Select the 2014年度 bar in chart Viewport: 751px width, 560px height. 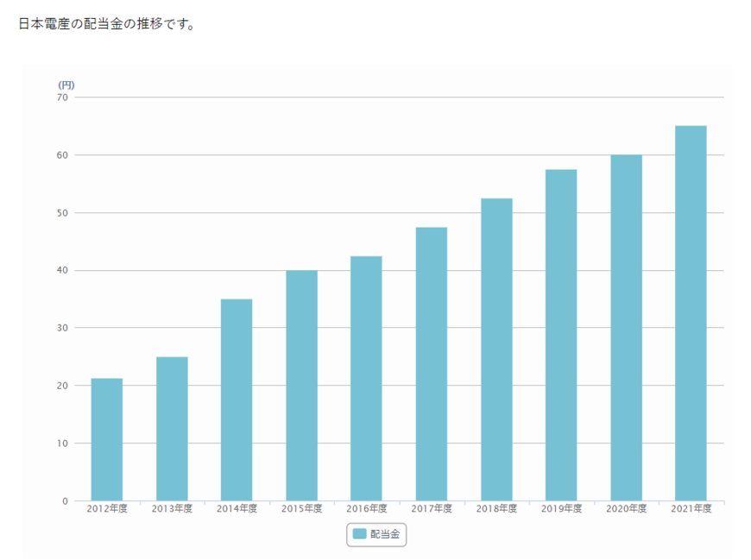[x=237, y=400]
